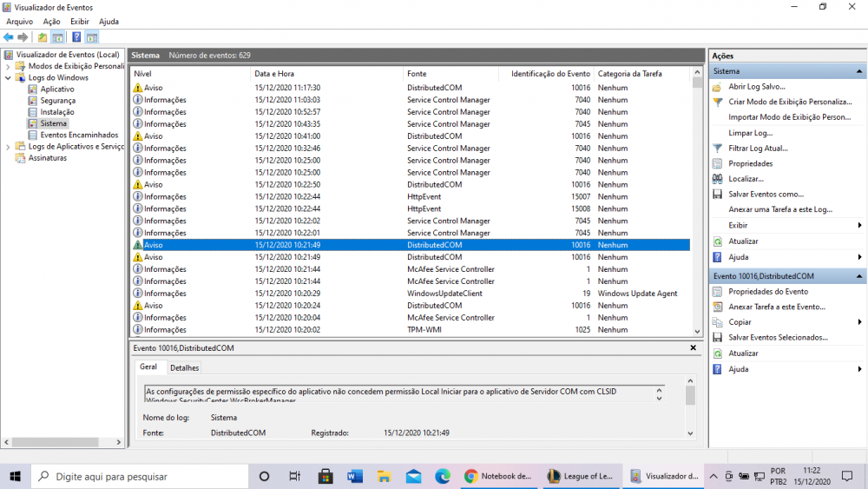Click the up one level folder icon
Image resolution: width=868 pixels, height=489 pixels.
coord(43,37)
